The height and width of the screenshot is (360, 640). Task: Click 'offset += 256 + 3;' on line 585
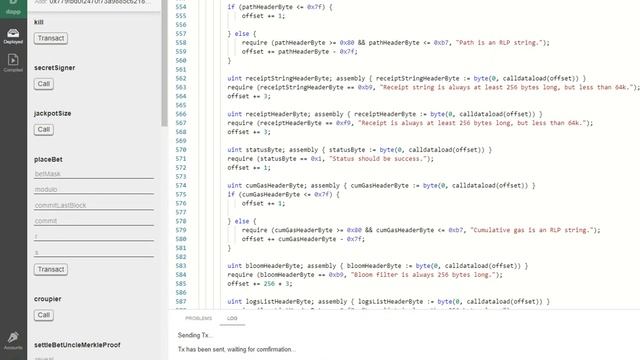coord(260,284)
